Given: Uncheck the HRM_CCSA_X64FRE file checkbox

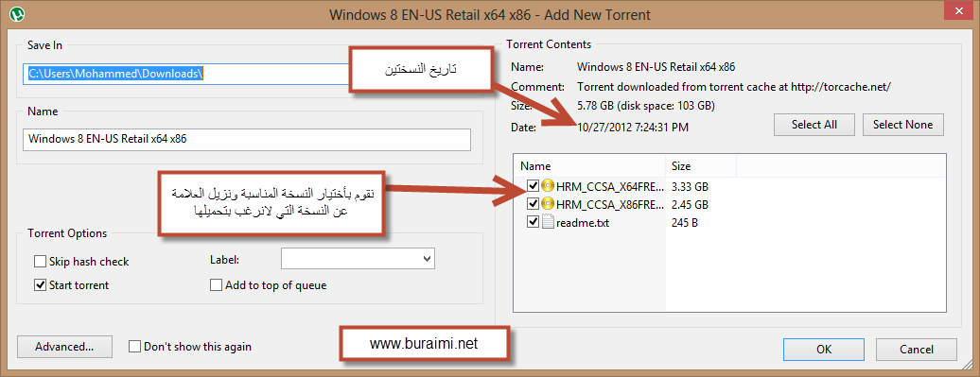Looking at the screenshot, I should coord(534,186).
